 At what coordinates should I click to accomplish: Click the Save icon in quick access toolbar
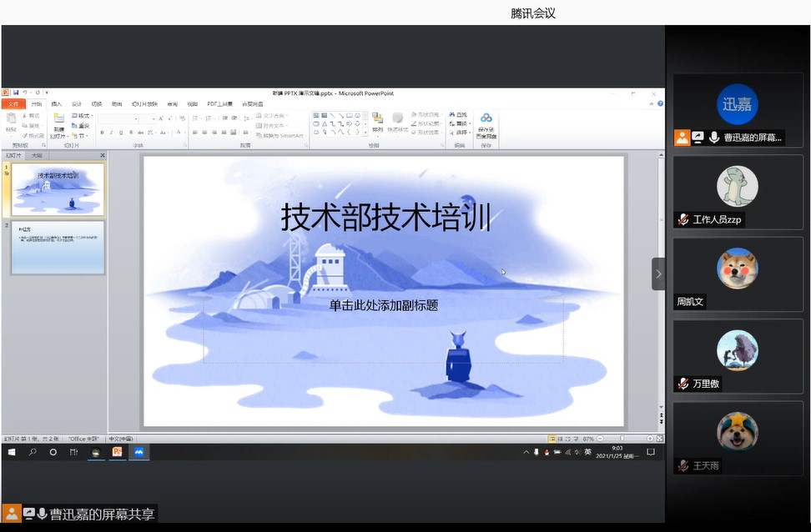tap(15, 93)
